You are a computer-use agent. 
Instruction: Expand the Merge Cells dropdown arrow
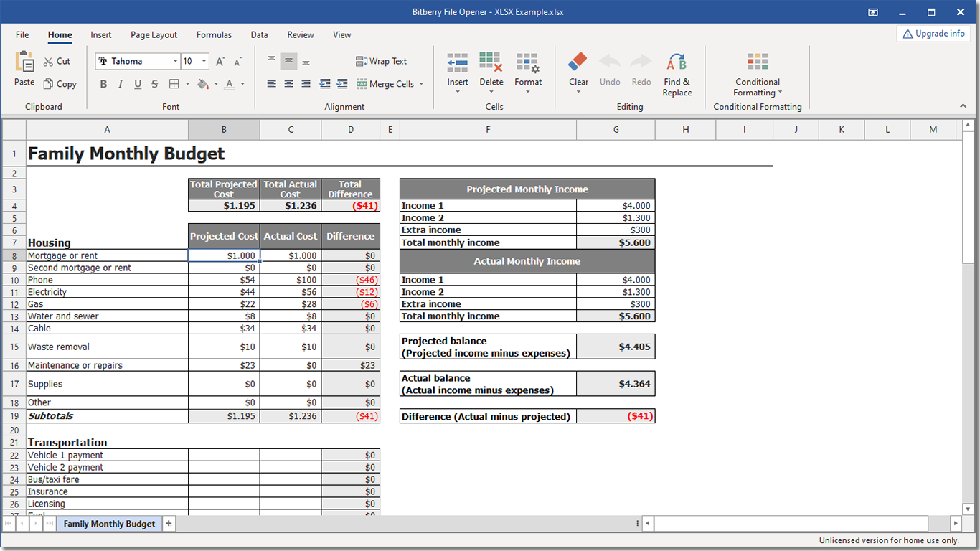[421, 84]
